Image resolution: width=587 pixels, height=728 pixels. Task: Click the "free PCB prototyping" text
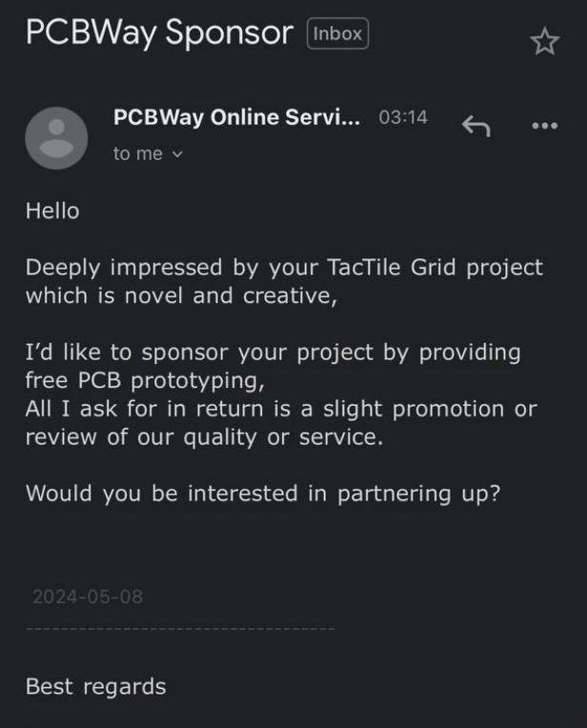point(143,380)
